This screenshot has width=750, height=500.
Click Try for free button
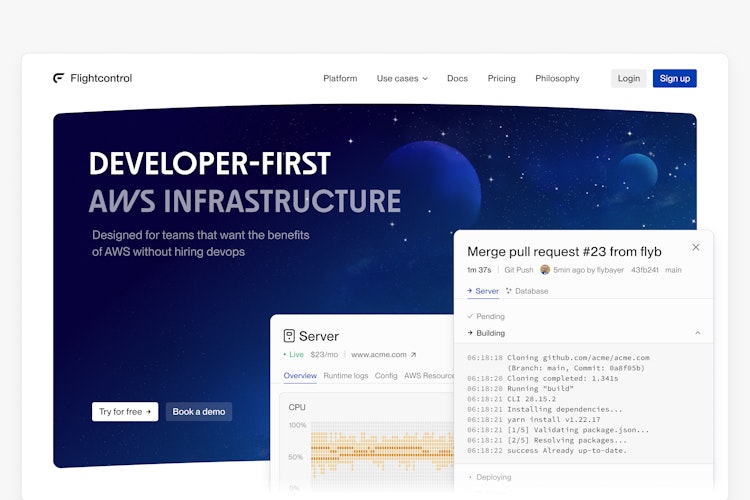[125, 411]
